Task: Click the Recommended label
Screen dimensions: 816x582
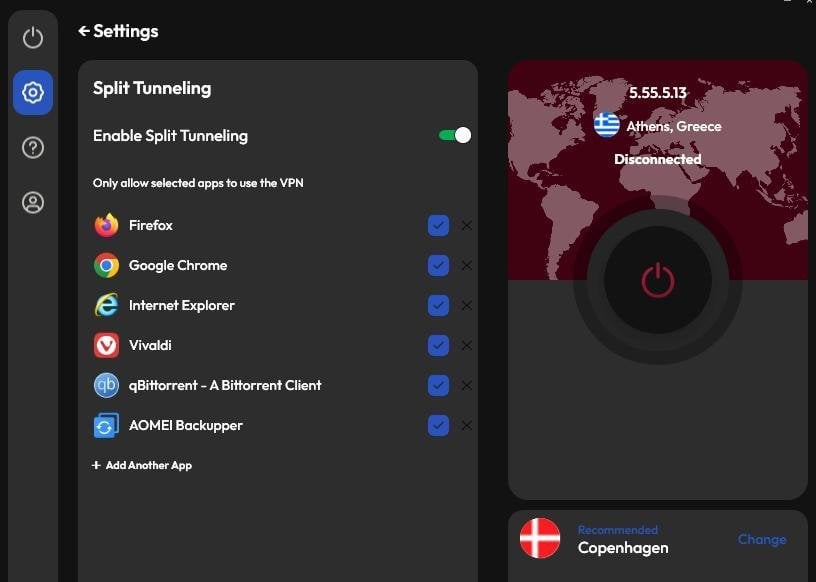Action: point(618,530)
